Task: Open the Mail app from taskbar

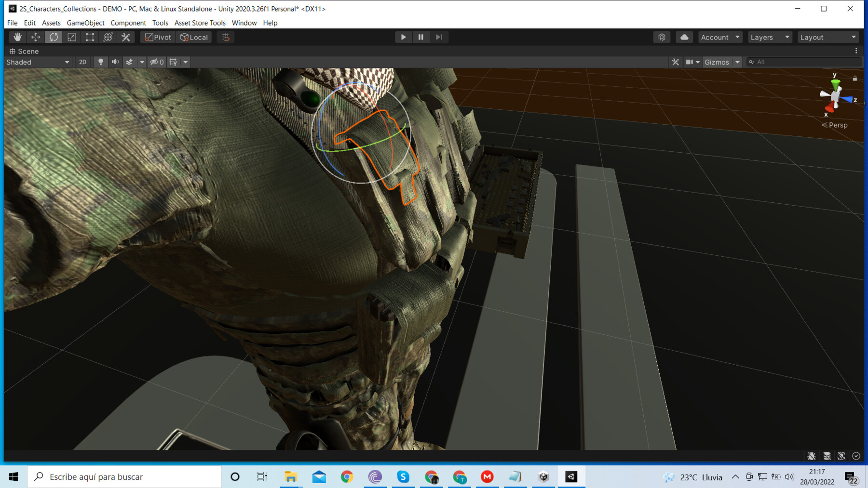Action: tap(319, 476)
